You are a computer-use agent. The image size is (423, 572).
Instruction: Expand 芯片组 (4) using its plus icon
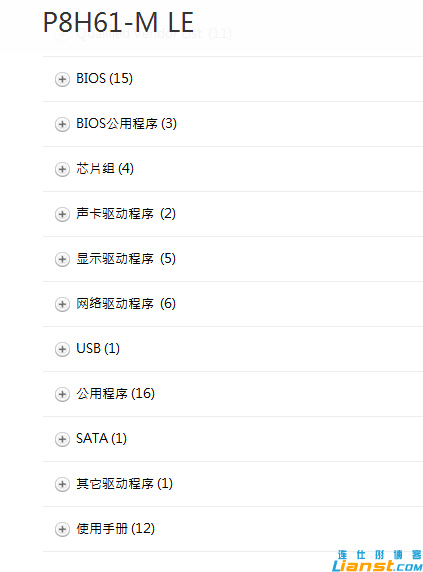(x=62, y=169)
